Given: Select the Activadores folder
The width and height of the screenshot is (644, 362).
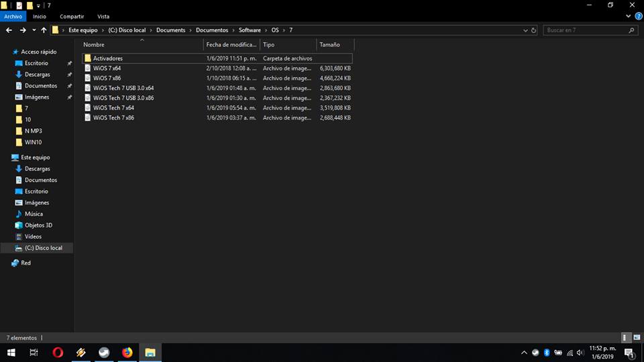Looking at the screenshot, I should pyautogui.click(x=217, y=58).
